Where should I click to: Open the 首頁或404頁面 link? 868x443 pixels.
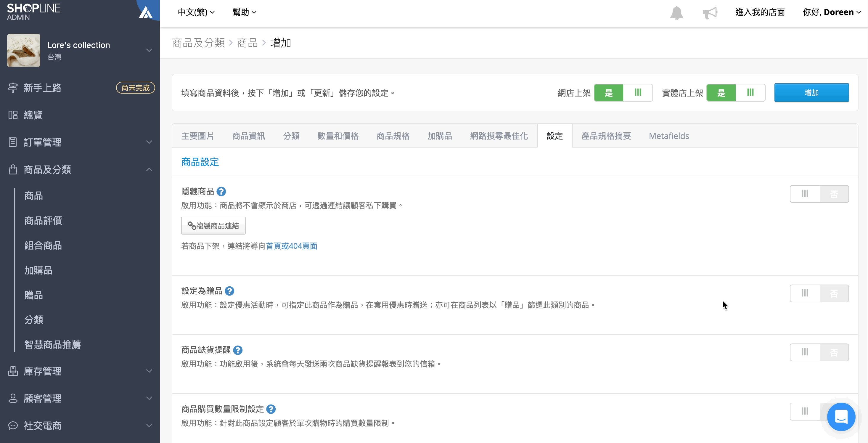[292, 246]
